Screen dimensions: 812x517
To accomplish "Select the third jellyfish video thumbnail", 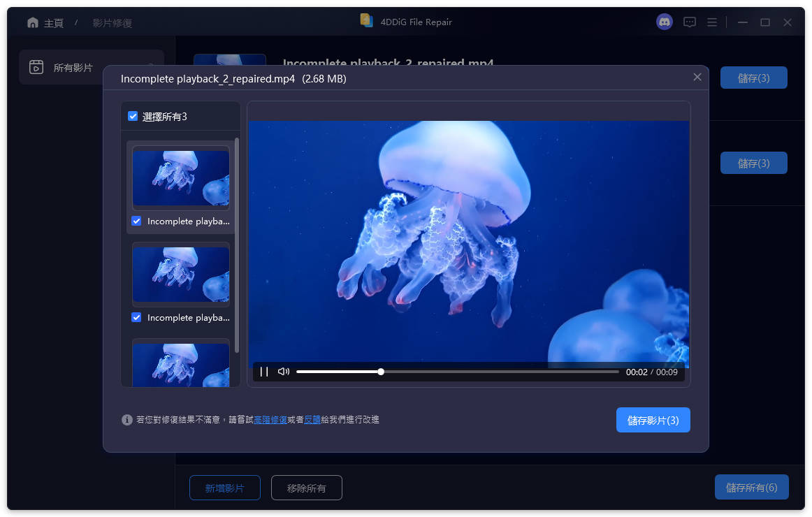I will click(x=180, y=363).
